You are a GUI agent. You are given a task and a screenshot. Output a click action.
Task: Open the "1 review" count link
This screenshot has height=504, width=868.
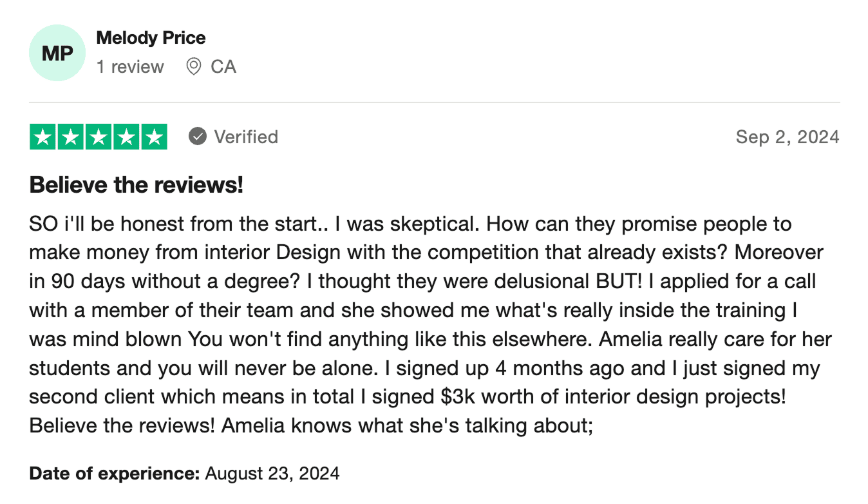tap(130, 66)
